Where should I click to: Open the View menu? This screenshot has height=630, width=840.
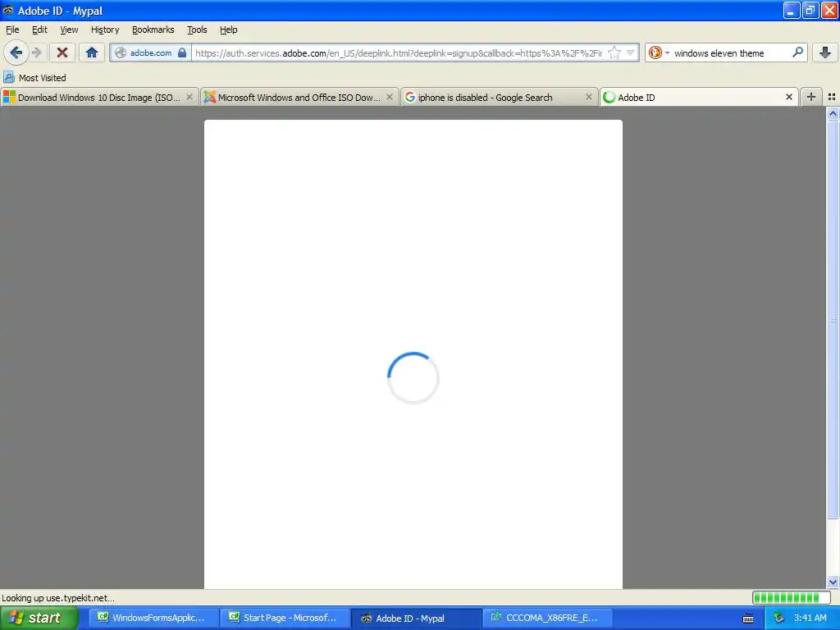tap(69, 30)
